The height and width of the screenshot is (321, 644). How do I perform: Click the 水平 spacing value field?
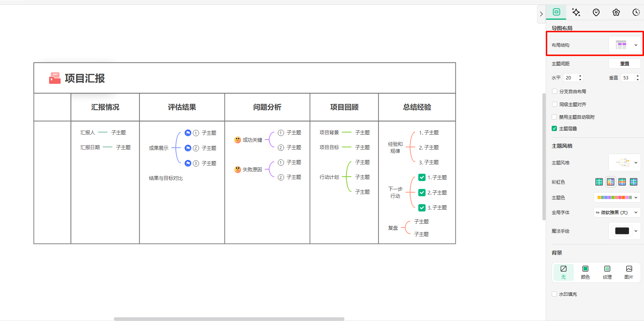coord(570,78)
